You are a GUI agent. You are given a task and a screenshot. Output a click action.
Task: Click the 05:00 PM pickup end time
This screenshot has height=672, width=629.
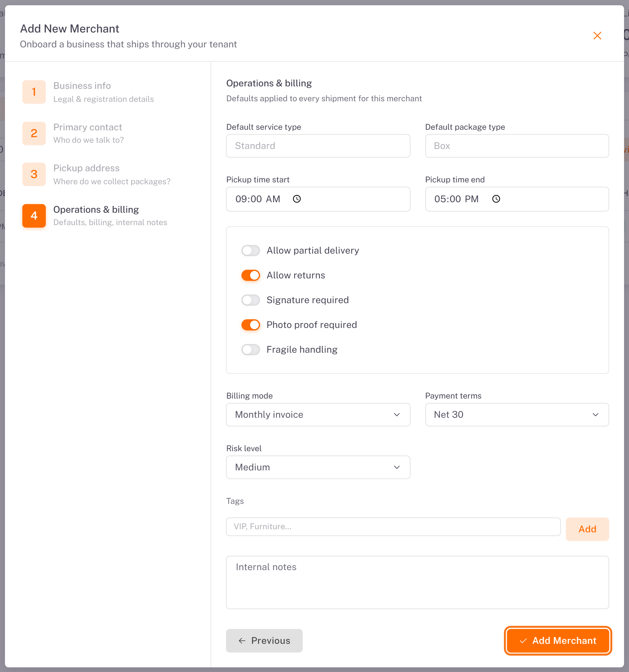(456, 199)
